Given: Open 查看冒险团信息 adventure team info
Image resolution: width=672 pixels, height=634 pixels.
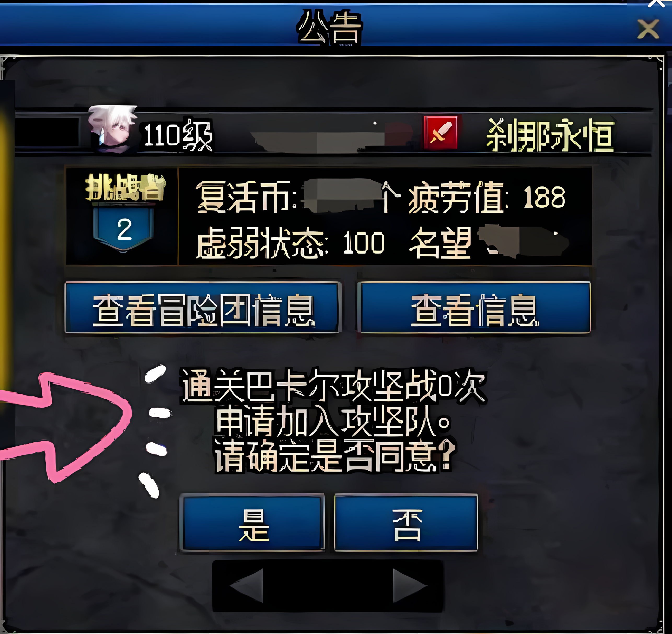Looking at the screenshot, I should tap(203, 308).
